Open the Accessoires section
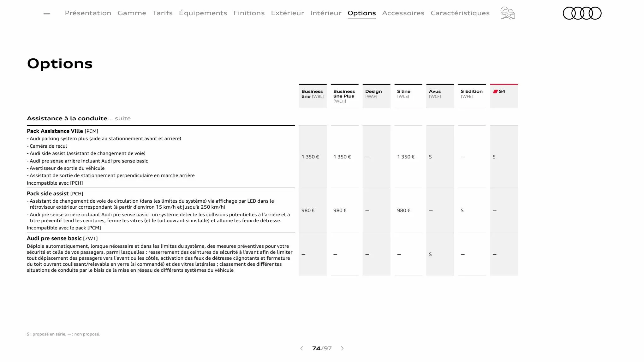Image resolution: width=644 pixels, height=362 pixels. click(x=403, y=13)
